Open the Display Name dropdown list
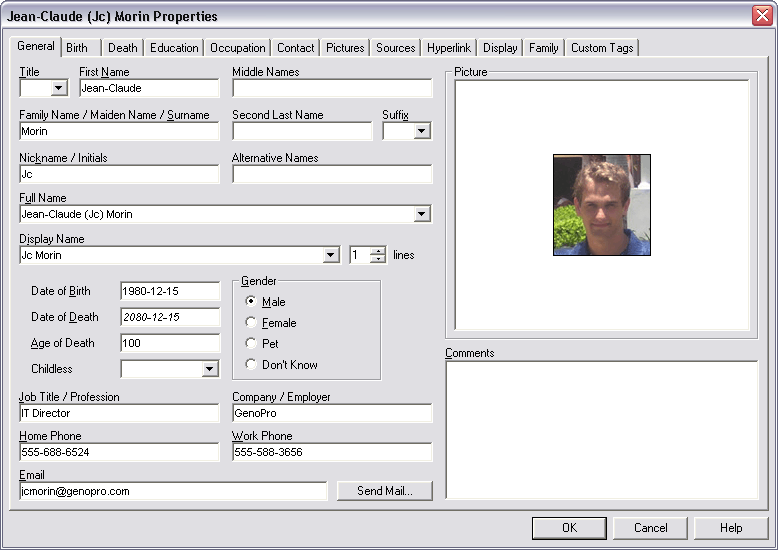The width and height of the screenshot is (778, 550). pyautogui.click(x=331, y=255)
